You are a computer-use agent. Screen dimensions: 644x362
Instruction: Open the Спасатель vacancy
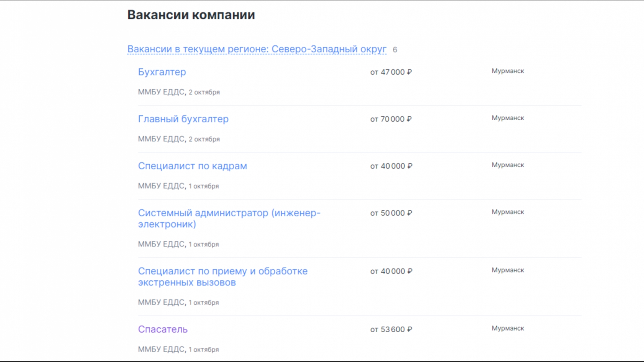point(163,329)
